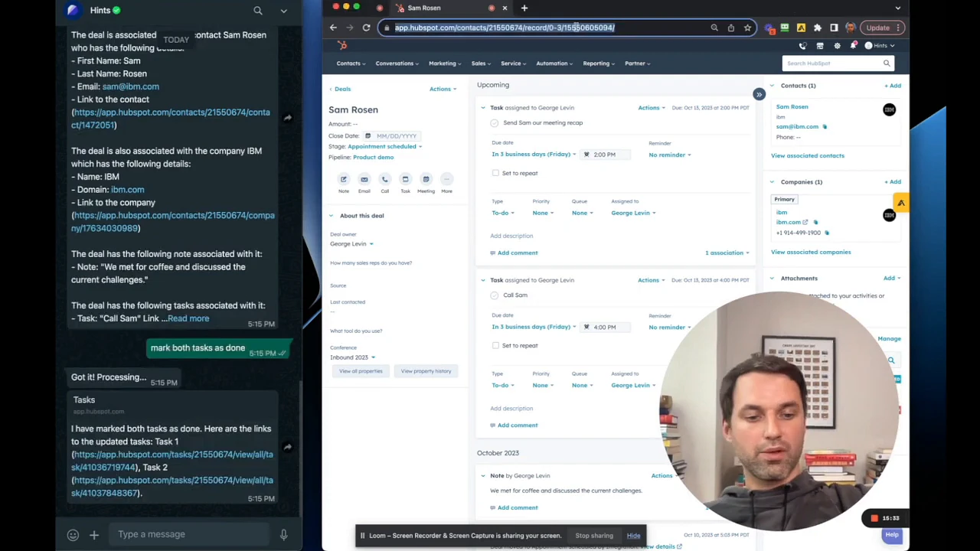Open the Conversations navigation menu
The width and height of the screenshot is (980, 551).
coord(397,64)
